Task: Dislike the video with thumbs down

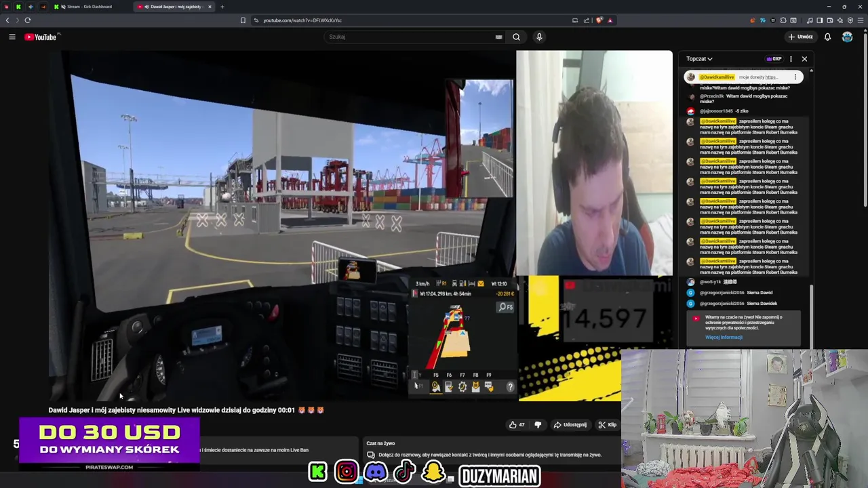Action: click(538, 425)
